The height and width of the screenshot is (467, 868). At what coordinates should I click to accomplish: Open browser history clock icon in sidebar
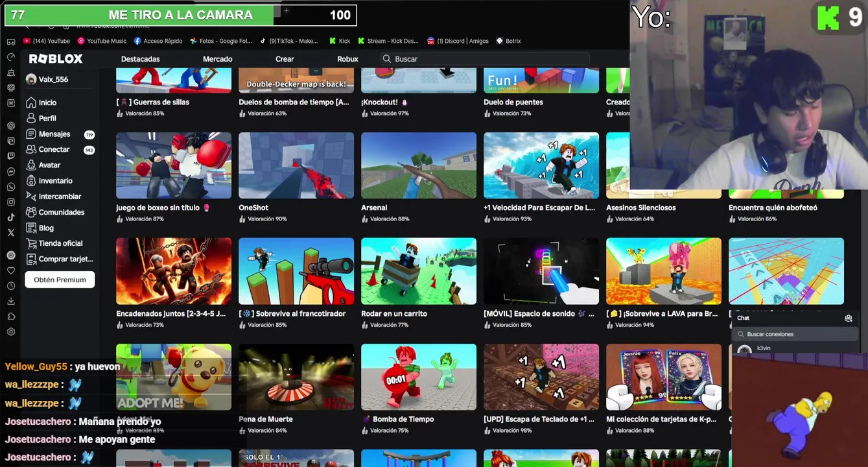pos(11,285)
